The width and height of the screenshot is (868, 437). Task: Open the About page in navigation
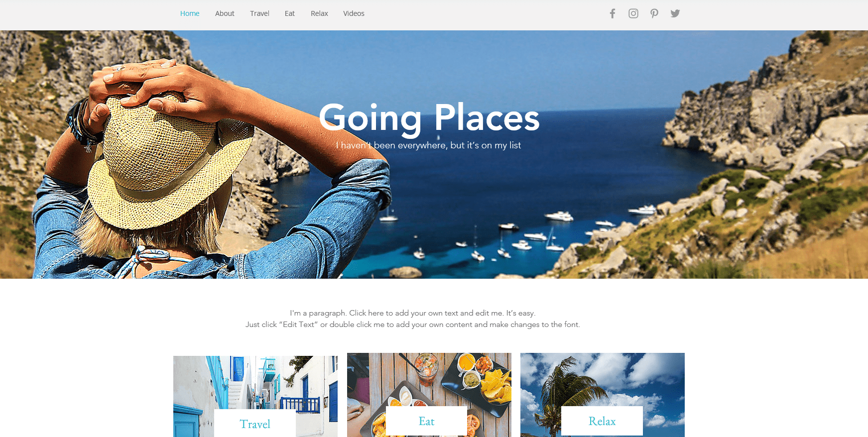pyautogui.click(x=225, y=13)
